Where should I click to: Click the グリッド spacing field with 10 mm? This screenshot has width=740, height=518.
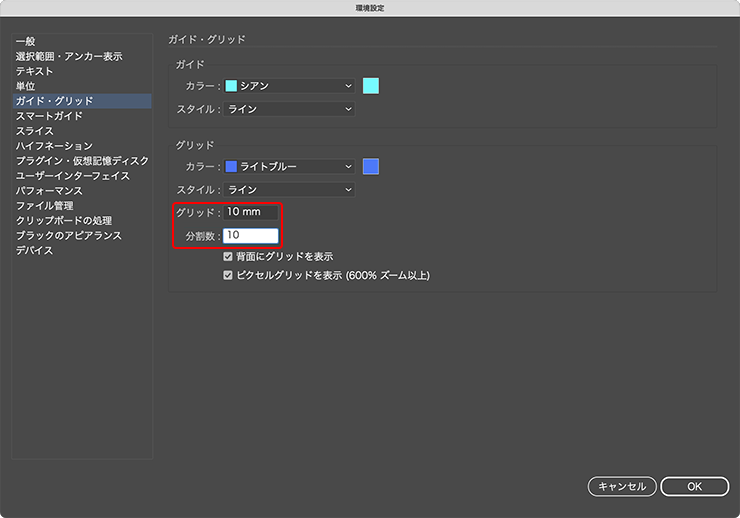coord(250,213)
